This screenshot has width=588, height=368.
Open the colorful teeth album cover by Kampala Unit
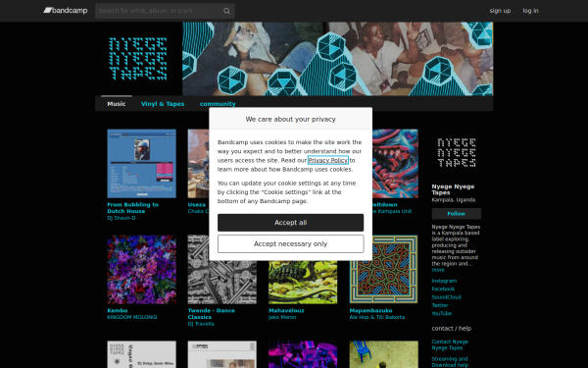(x=395, y=164)
